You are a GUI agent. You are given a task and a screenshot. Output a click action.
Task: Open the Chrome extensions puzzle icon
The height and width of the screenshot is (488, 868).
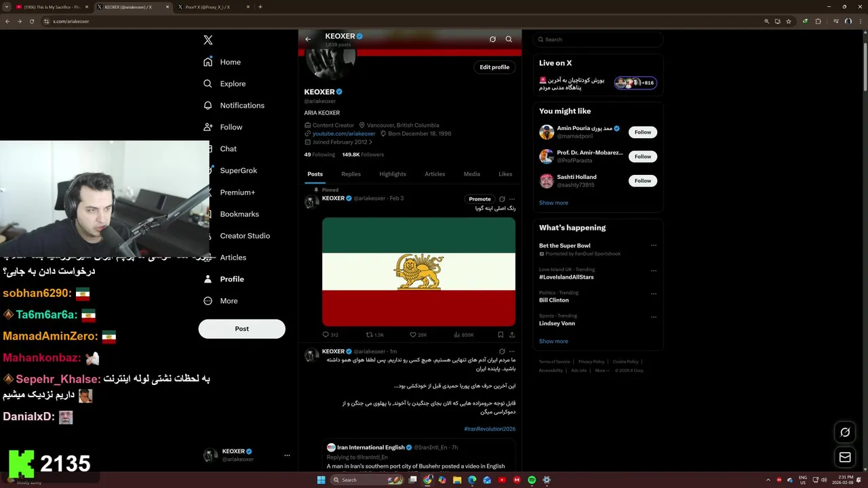click(818, 21)
